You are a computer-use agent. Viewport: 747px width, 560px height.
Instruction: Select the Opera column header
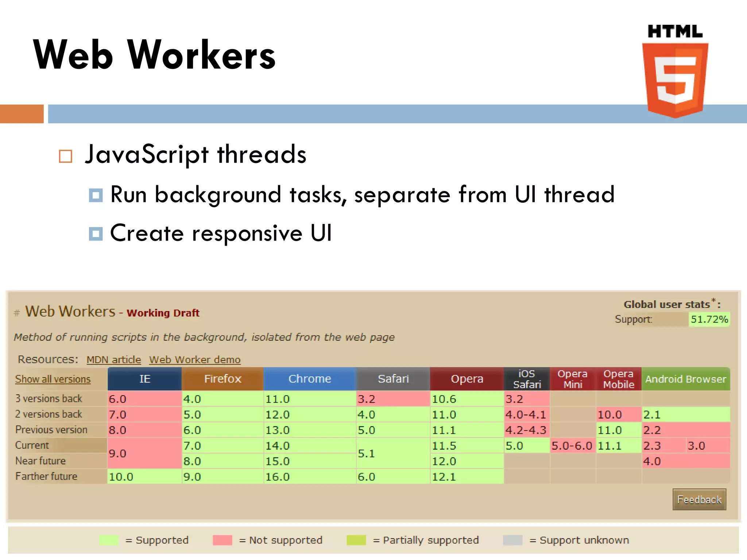(x=467, y=379)
